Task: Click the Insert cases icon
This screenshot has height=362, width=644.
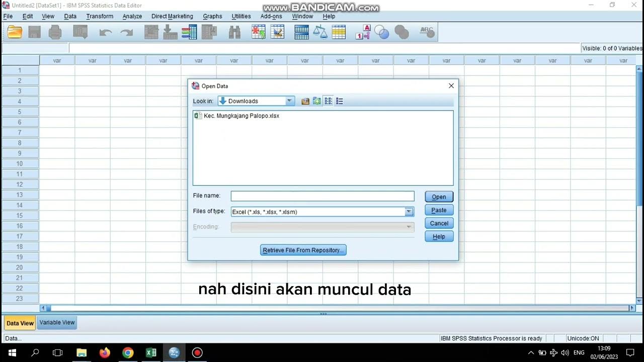Action: tap(258, 32)
